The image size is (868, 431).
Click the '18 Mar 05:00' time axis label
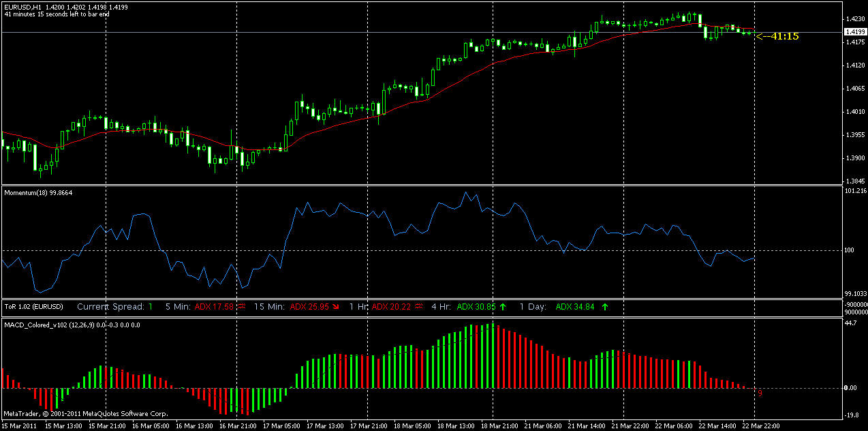click(412, 426)
